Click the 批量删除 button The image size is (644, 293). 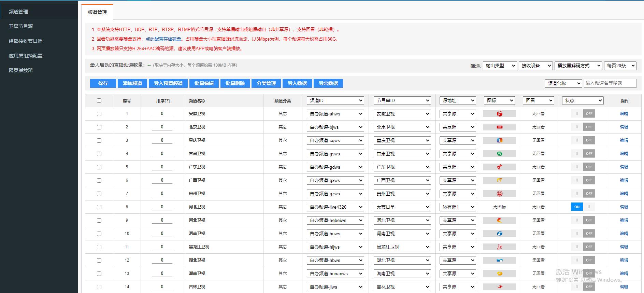pyautogui.click(x=235, y=83)
